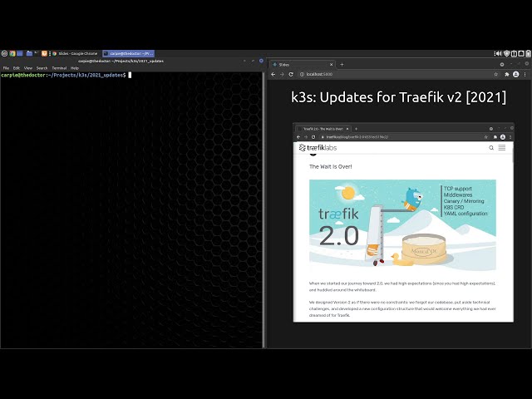Viewport: 532px width, 399px height.
Task: Launch the terminal from the panel launcher
Action: (37, 53)
